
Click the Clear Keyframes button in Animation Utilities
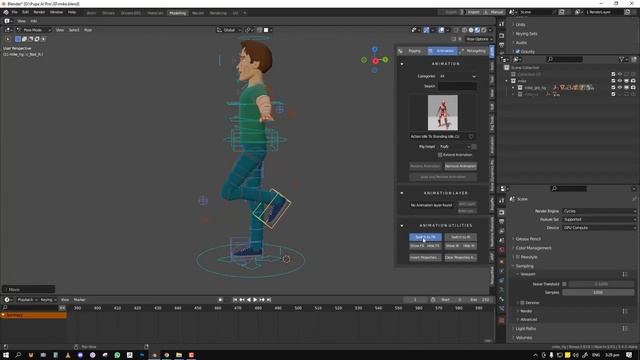coord(460,258)
